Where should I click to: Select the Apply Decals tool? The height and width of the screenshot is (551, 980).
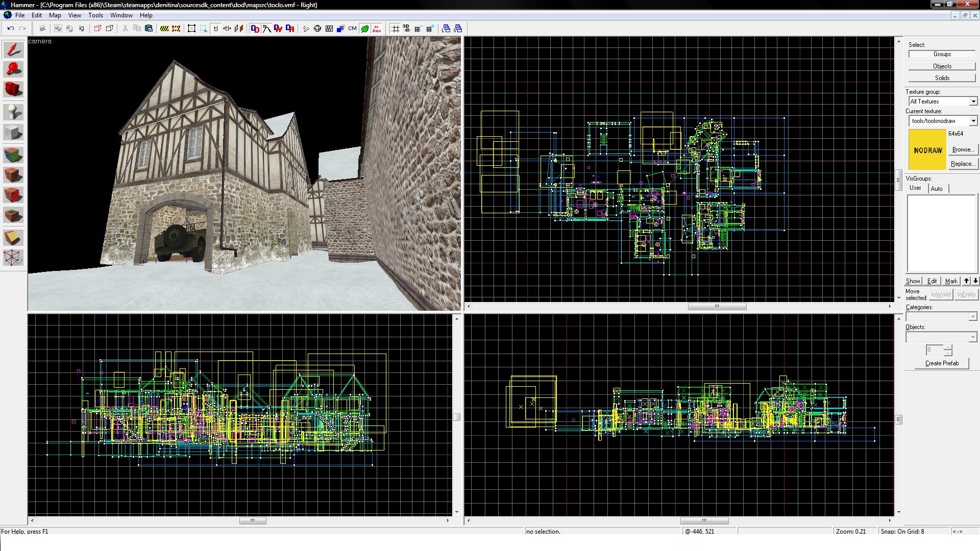point(14,195)
